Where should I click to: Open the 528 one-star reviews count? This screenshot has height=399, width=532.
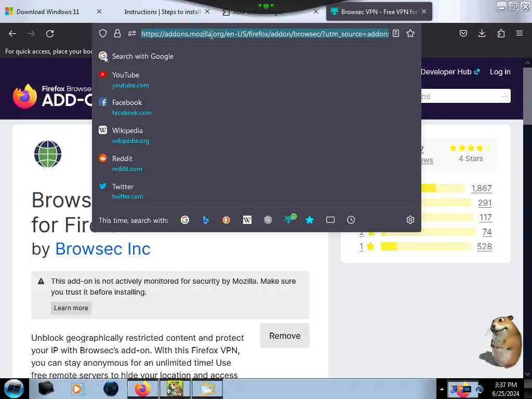click(484, 247)
